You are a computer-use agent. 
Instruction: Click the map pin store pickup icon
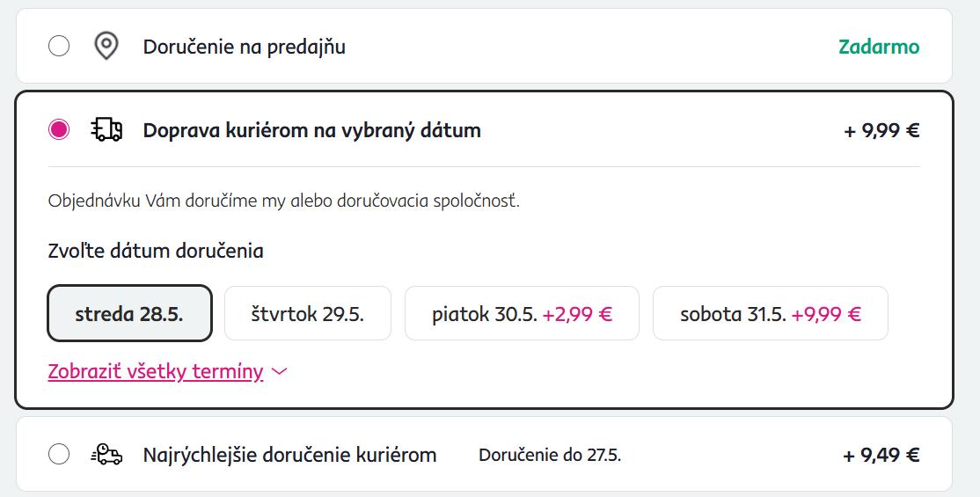pos(106,47)
